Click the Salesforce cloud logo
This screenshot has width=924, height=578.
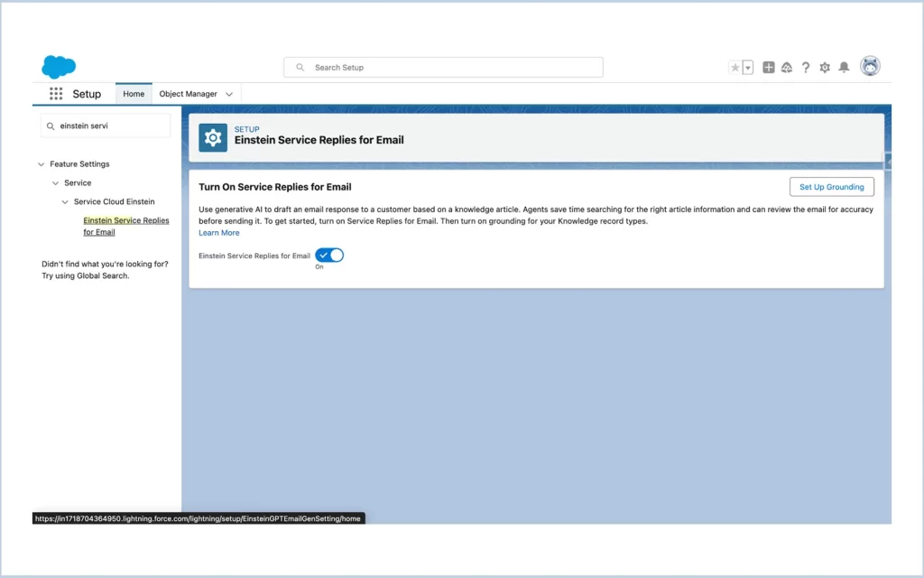(x=59, y=67)
